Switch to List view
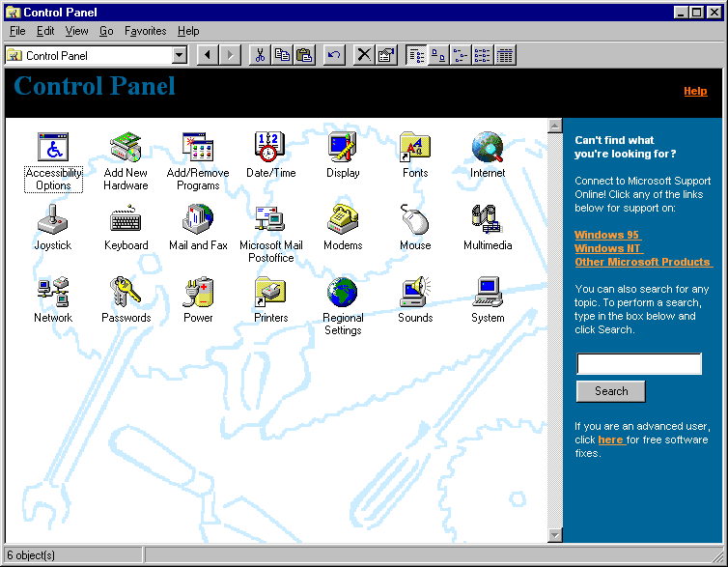 tap(483, 55)
